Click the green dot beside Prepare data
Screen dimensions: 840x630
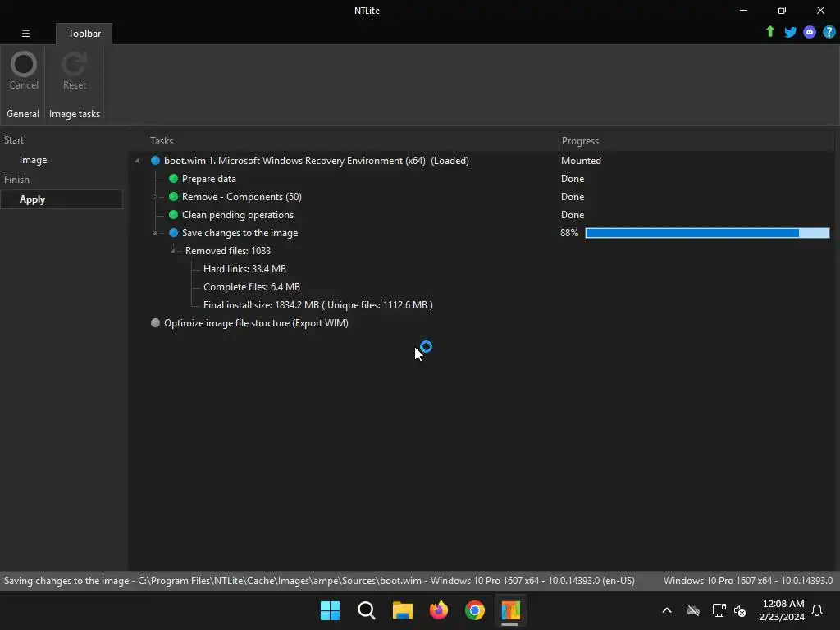173,178
